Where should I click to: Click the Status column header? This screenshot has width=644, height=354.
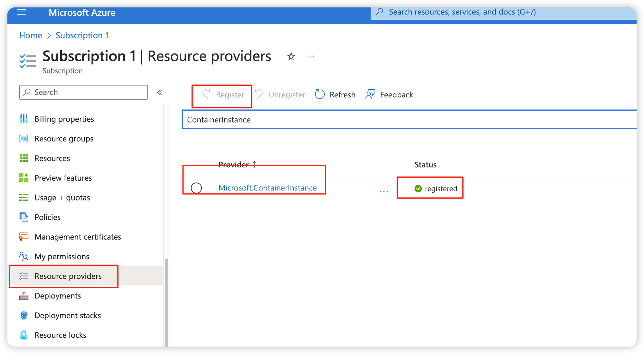[425, 165]
